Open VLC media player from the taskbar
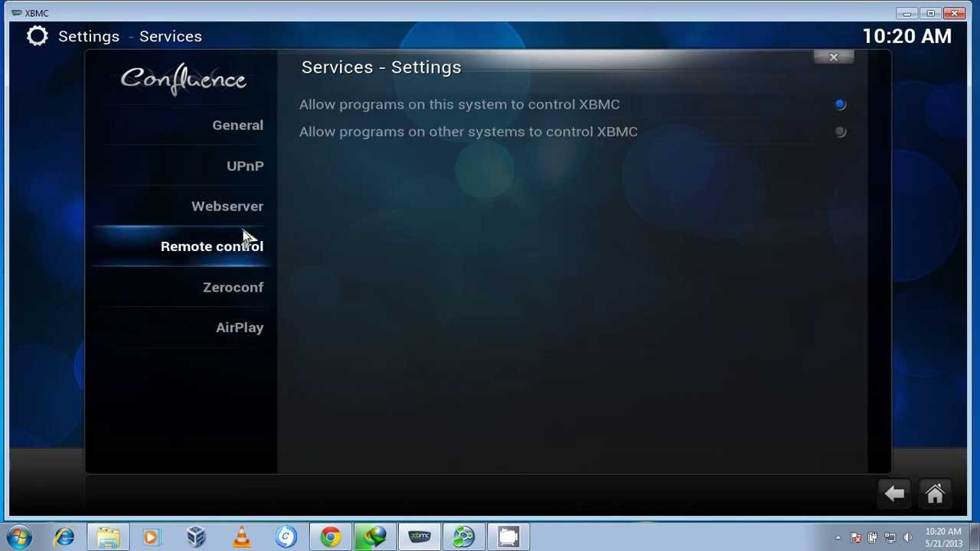980x551 pixels. 241,537
